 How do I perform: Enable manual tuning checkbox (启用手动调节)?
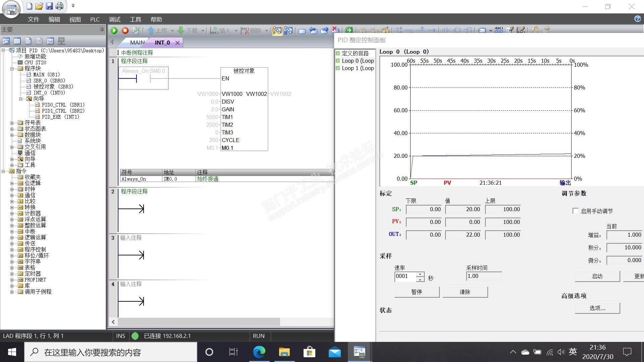(x=576, y=211)
